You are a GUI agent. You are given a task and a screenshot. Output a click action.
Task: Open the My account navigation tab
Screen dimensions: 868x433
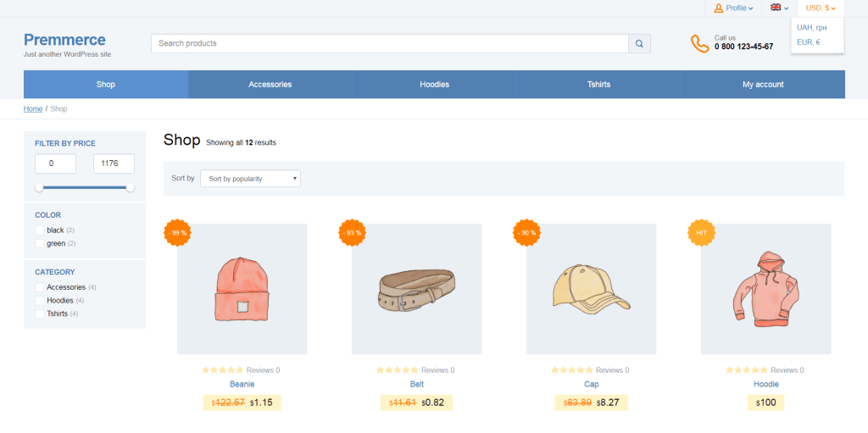pyautogui.click(x=763, y=85)
